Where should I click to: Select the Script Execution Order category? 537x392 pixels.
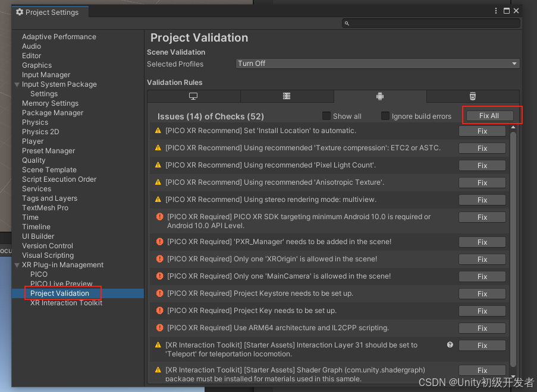[x=59, y=179]
